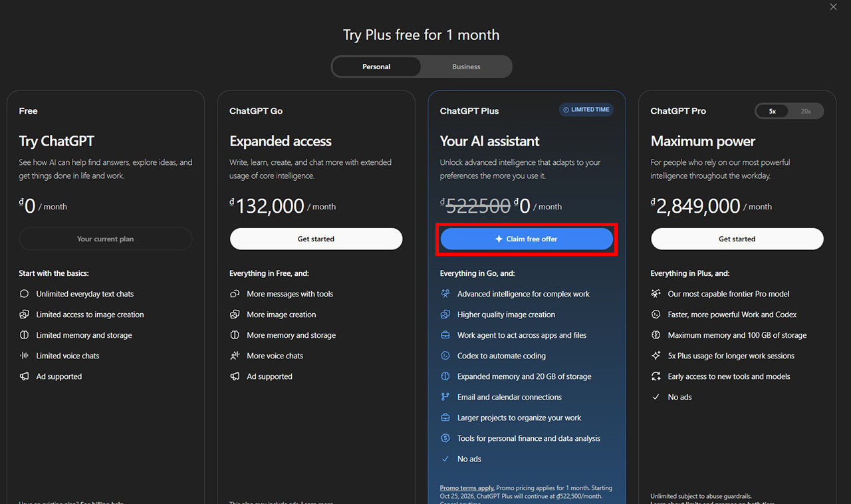This screenshot has width=851, height=504.
Task: Click the 'Everything in Go, and:' label
Action: coord(477,273)
